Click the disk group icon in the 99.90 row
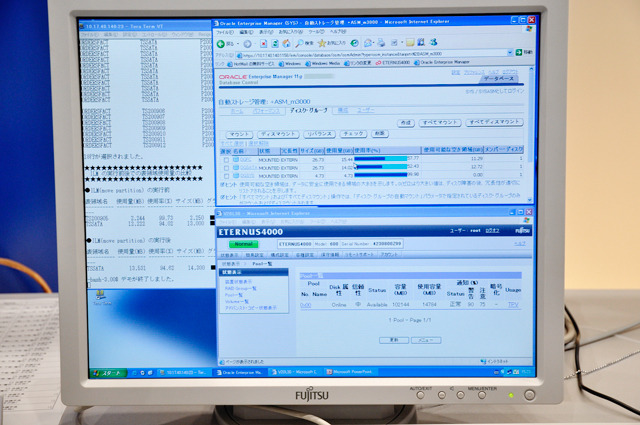Image resolution: width=640 pixels, height=425 pixels. click(x=236, y=176)
